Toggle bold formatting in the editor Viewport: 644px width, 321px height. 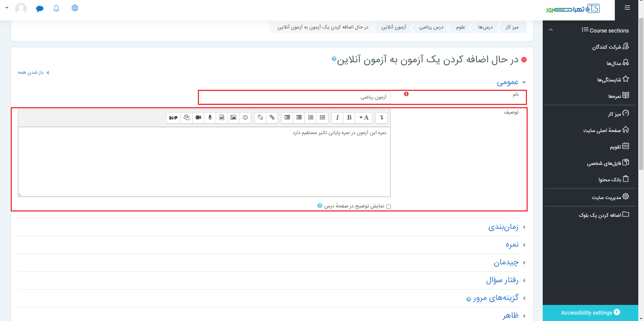[349, 118]
